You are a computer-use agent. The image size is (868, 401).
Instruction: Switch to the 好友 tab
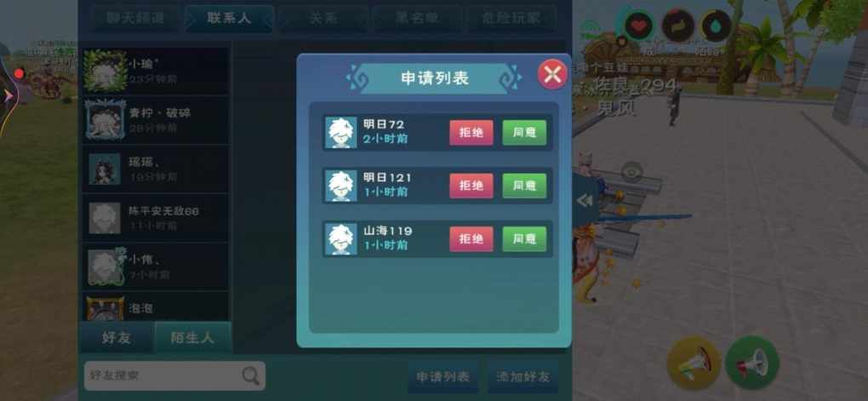tap(117, 337)
